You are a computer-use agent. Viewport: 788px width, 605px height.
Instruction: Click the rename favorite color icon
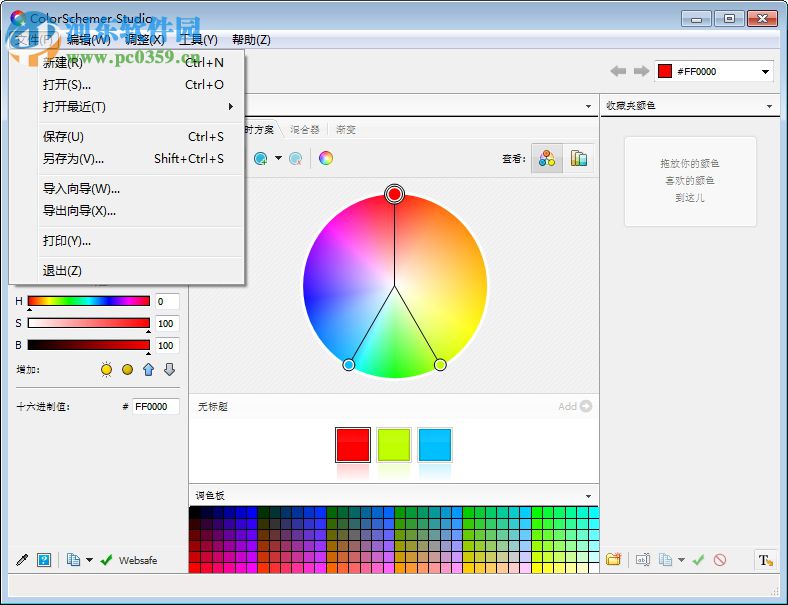[643, 559]
